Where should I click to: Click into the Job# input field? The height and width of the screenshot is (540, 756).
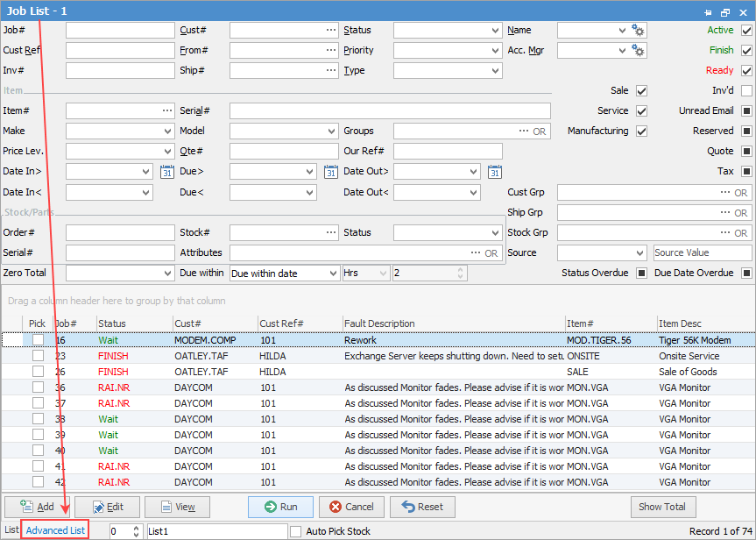click(x=120, y=31)
